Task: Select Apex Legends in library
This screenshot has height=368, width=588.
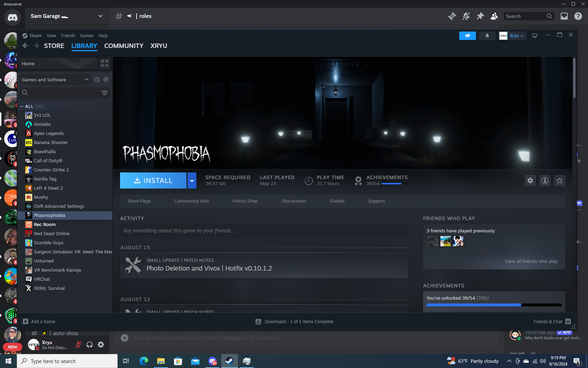Action: click(x=65, y=133)
